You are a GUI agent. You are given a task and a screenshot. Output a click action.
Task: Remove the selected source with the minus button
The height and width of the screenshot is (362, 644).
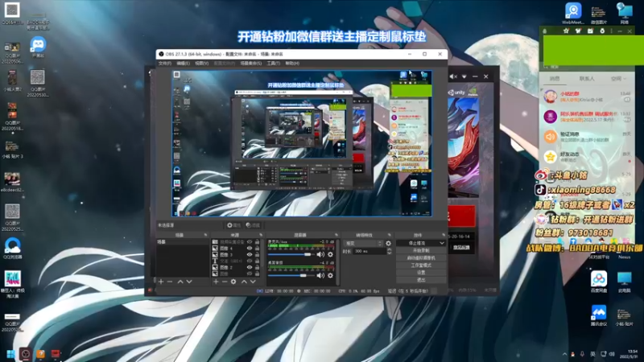click(225, 282)
